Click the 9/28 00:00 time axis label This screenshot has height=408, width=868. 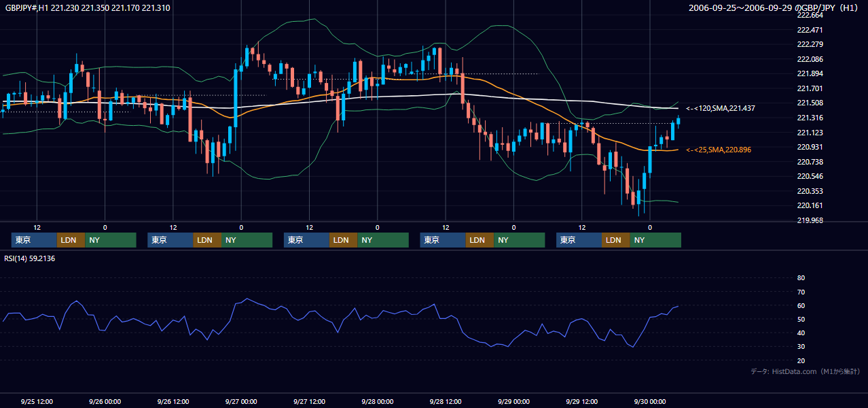(x=377, y=401)
